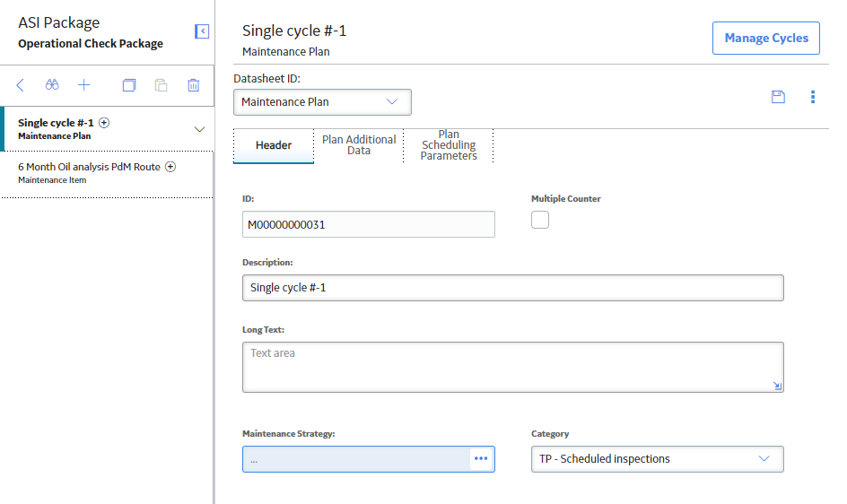Open Plan Scheduling Parameters tab

pos(449,144)
